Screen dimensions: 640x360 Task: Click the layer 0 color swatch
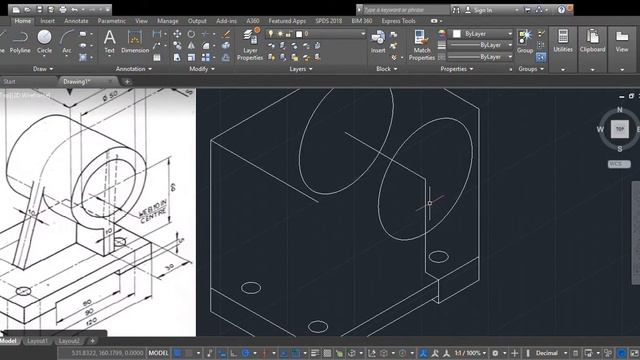click(x=299, y=34)
